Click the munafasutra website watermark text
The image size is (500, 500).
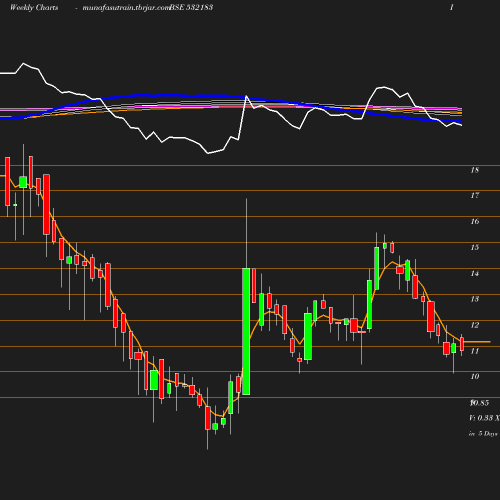click(x=126, y=7)
